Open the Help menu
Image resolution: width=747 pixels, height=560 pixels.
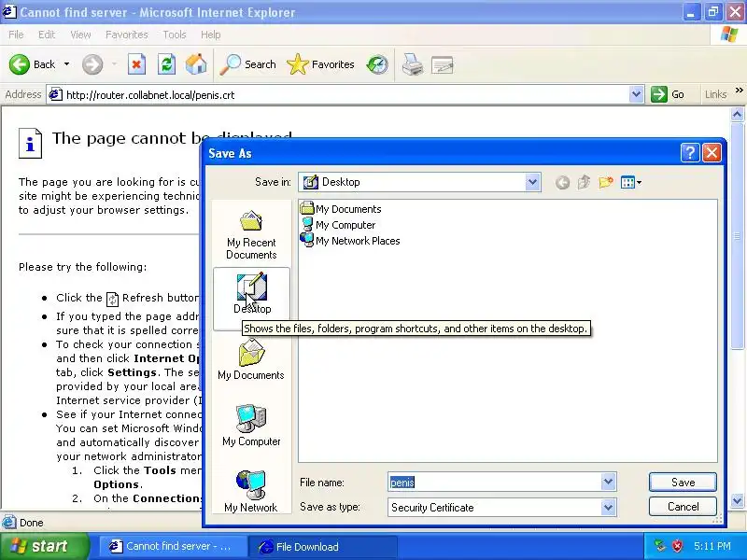point(210,35)
